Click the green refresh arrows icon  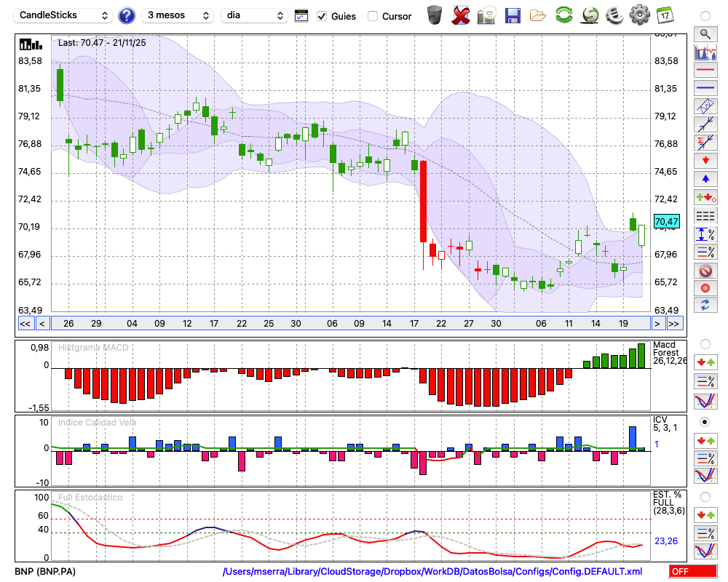pyautogui.click(x=563, y=15)
